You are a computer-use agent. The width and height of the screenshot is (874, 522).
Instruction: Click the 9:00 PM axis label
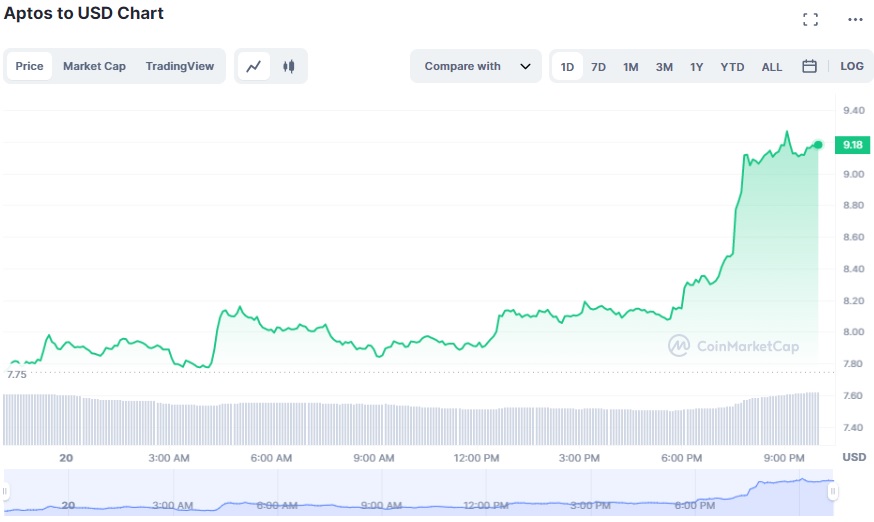tap(784, 458)
